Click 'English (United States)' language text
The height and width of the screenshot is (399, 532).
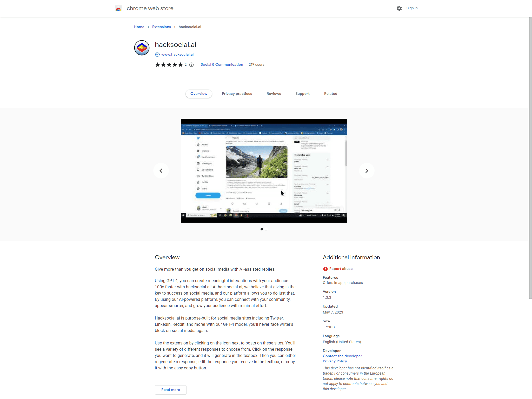pos(342,342)
